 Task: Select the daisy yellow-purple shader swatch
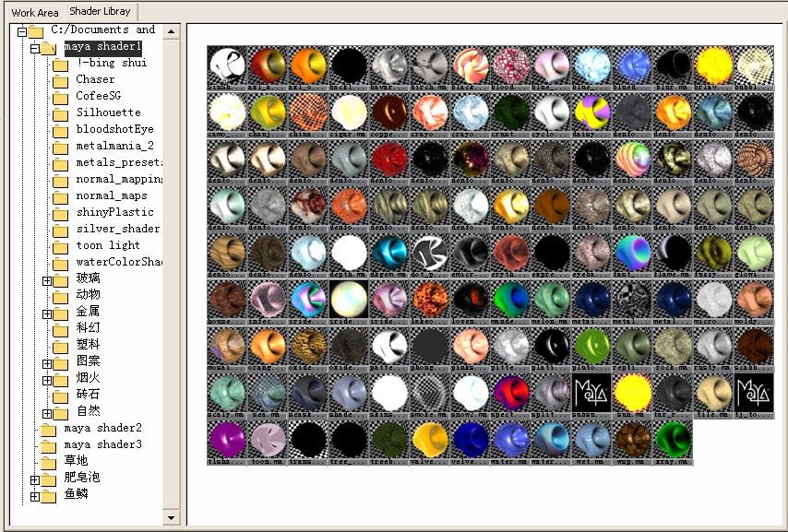tap(591, 111)
